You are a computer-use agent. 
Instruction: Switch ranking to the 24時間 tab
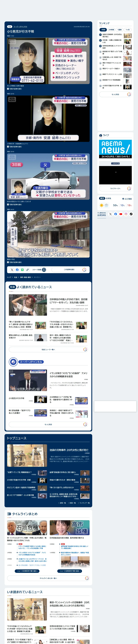pos(111,30)
